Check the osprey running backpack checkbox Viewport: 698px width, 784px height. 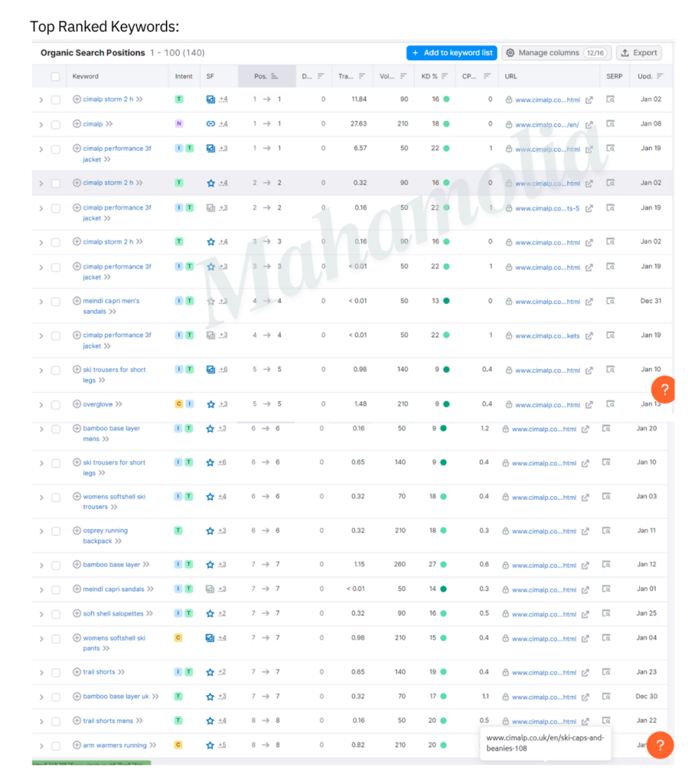point(56,531)
